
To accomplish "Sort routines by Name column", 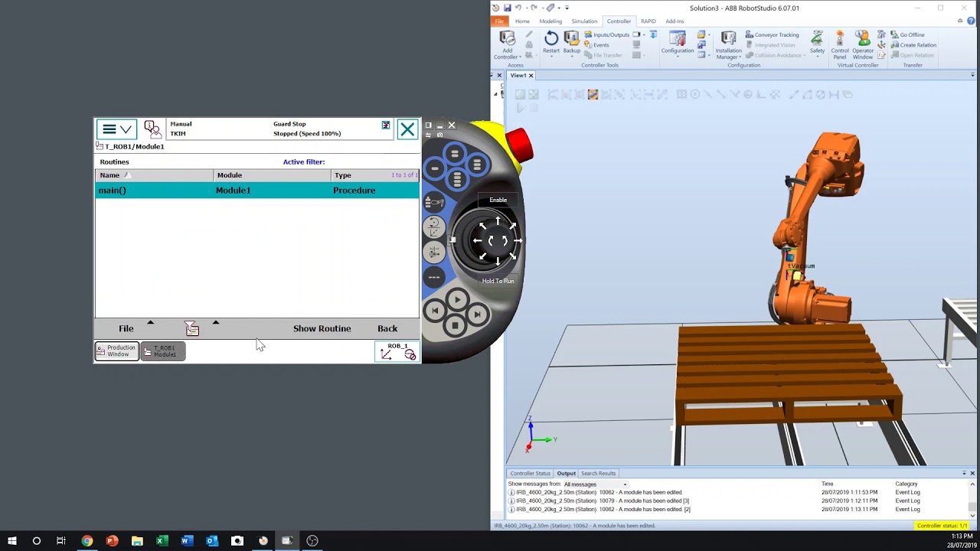I will [x=154, y=175].
